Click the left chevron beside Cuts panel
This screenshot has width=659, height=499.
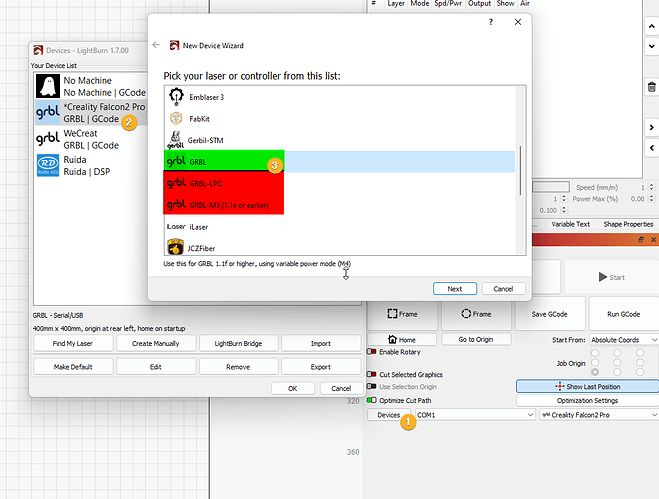(652, 148)
